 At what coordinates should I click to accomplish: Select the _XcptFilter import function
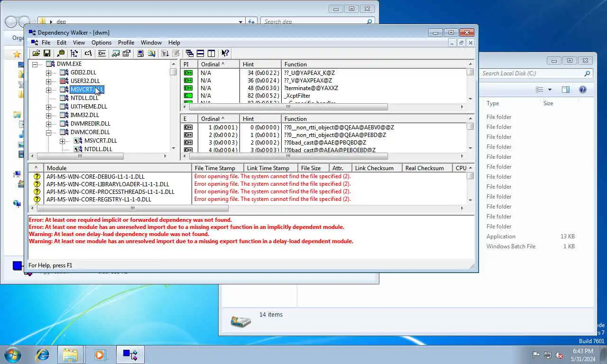click(297, 96)
